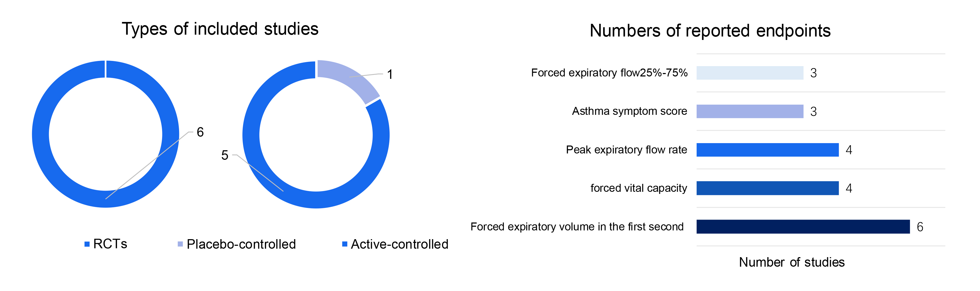Viewport: 980px width, 291px height.
Task: Select the data label 6 beside left donut
Action: coord(200,132)
